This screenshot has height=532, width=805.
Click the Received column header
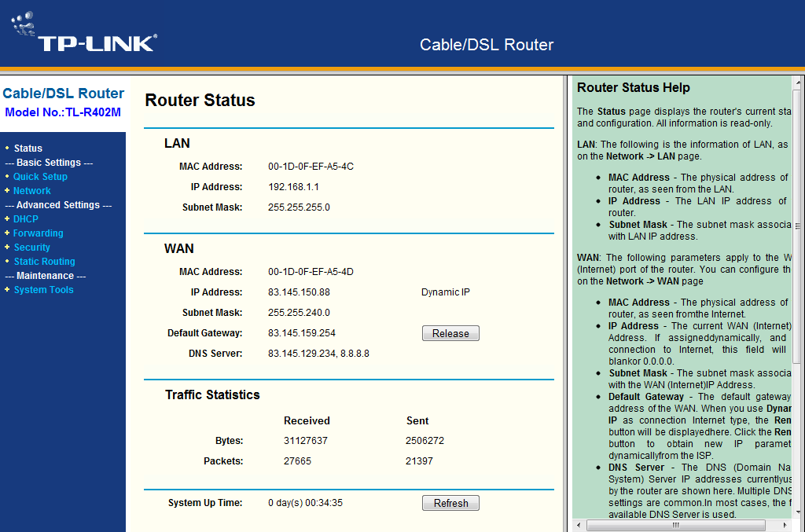(307, 420)
